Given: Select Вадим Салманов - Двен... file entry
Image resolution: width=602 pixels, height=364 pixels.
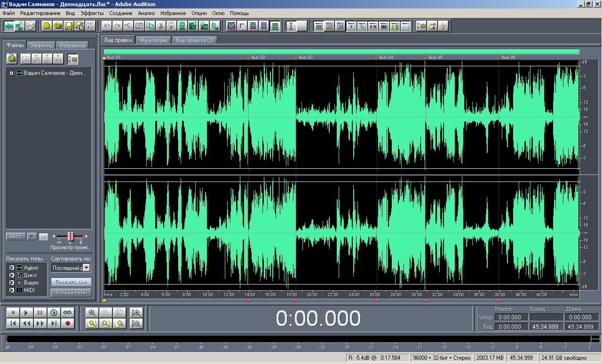Looking at the screenshot, I should click(55, 73).
